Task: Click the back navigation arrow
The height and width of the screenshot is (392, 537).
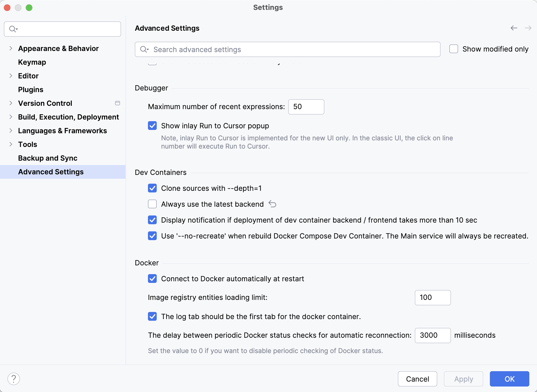Action: click(x=514, y=28)
